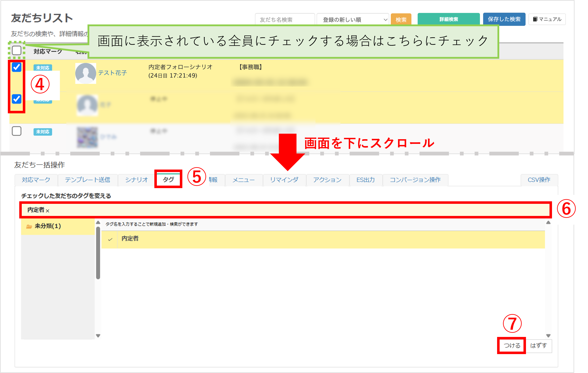Click the checkmark beside 内定者 tag row
588x373 pixels.
[110, 239]
